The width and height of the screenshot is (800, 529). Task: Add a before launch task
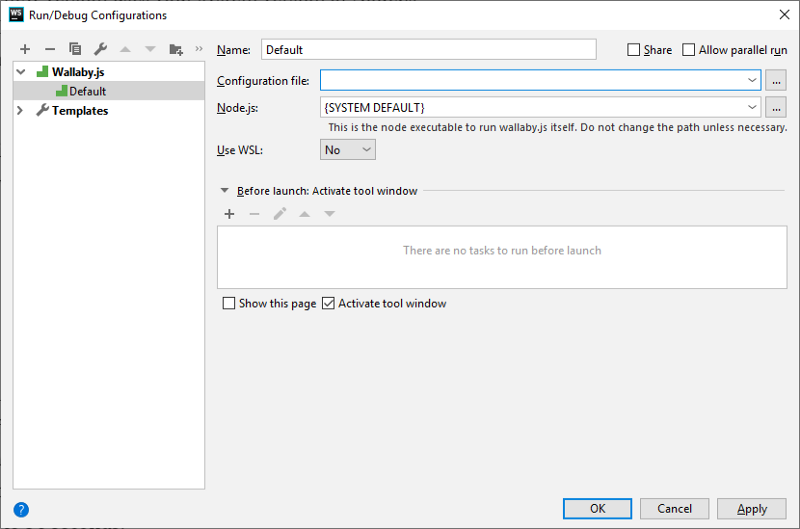point(230,214)
